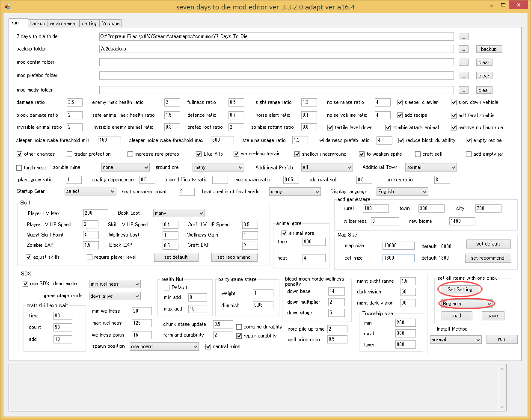Open the Beginner preset dropdown

(467, 304)
